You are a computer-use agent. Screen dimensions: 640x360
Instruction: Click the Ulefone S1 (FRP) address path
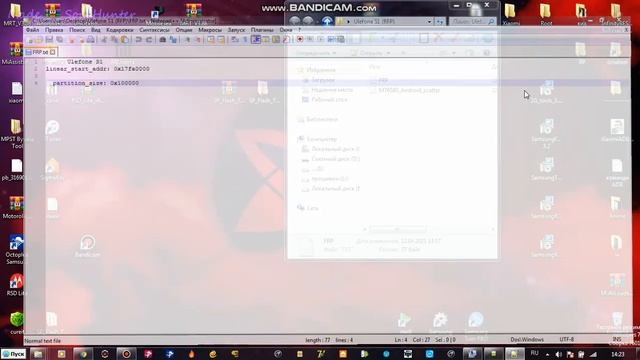click(x=374, y=21)
